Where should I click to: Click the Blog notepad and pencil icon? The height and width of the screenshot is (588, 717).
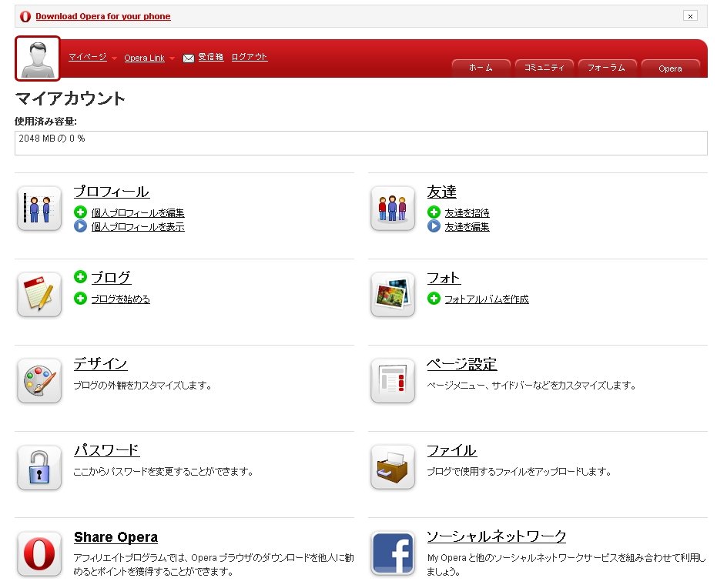click(39, 295)
